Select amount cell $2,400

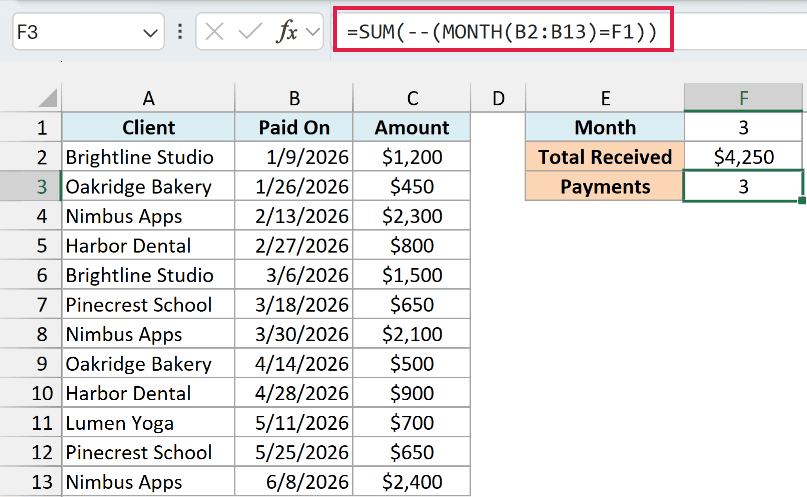pyautogui.click(x=412, y=482)
